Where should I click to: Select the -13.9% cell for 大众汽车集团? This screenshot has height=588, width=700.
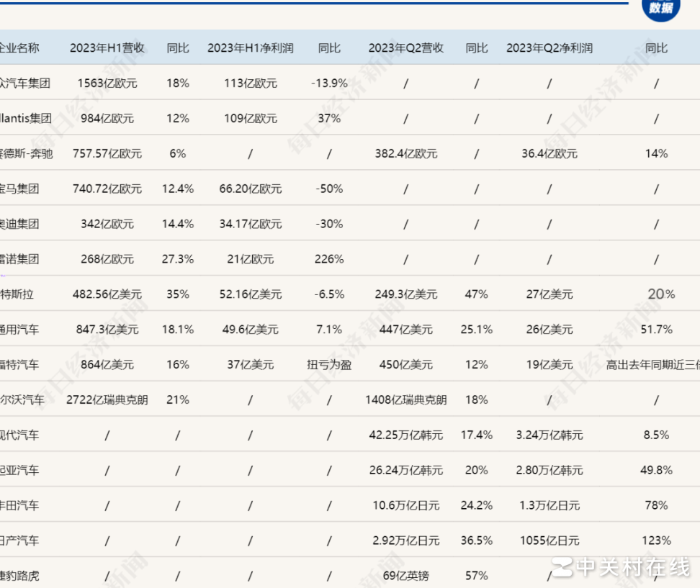click(329, 83)
